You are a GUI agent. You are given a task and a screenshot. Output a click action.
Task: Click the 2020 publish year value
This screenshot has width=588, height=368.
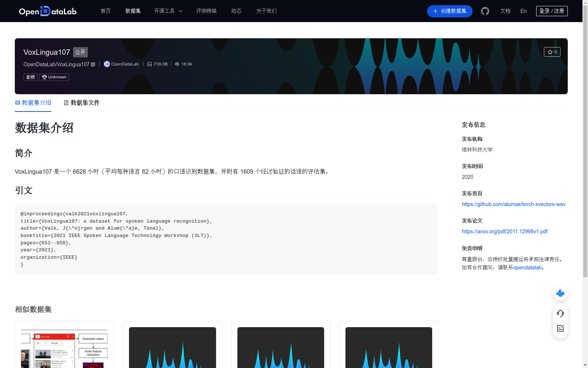click(x=467, y=177)
